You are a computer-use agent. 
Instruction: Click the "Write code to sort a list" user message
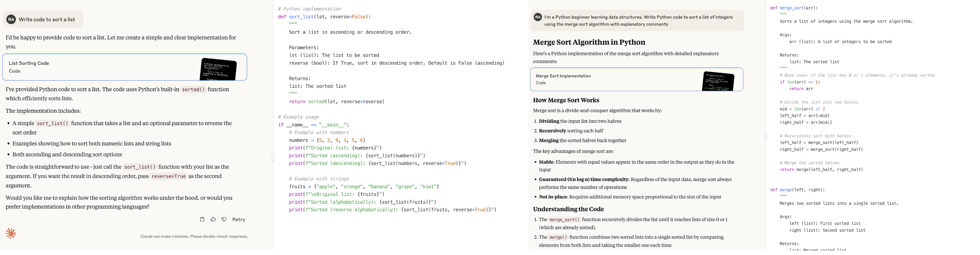tap(43, 19)
